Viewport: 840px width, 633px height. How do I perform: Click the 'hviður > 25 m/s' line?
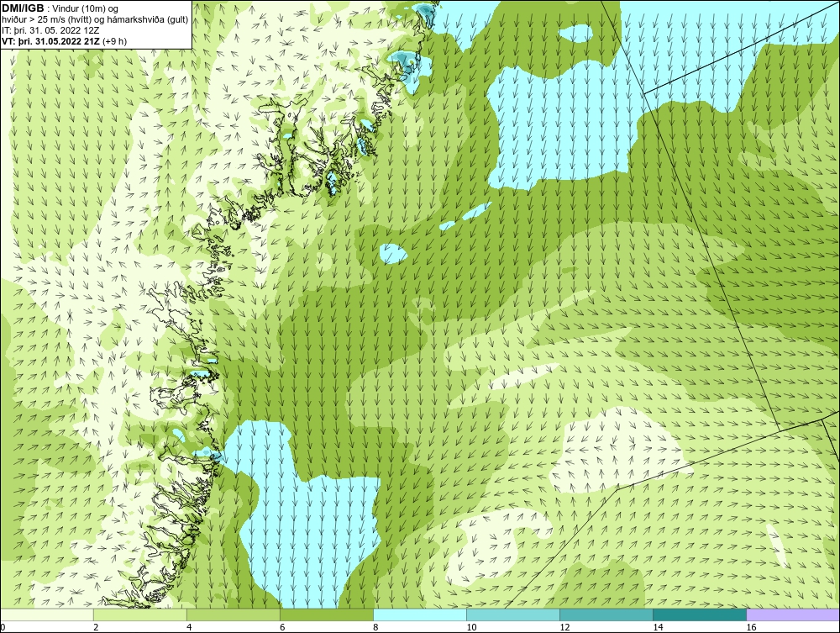95,20
